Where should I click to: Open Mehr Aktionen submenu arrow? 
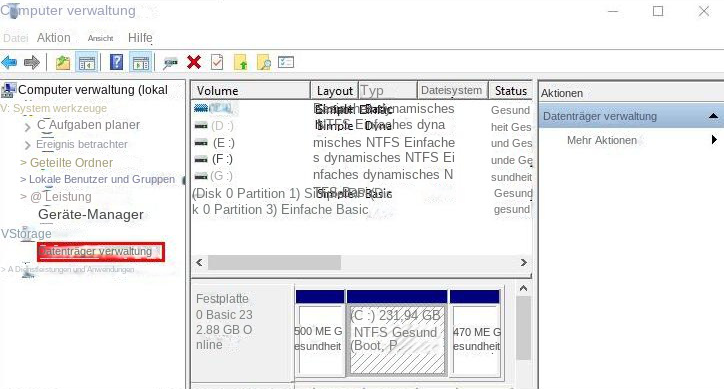tap(714, 139)
